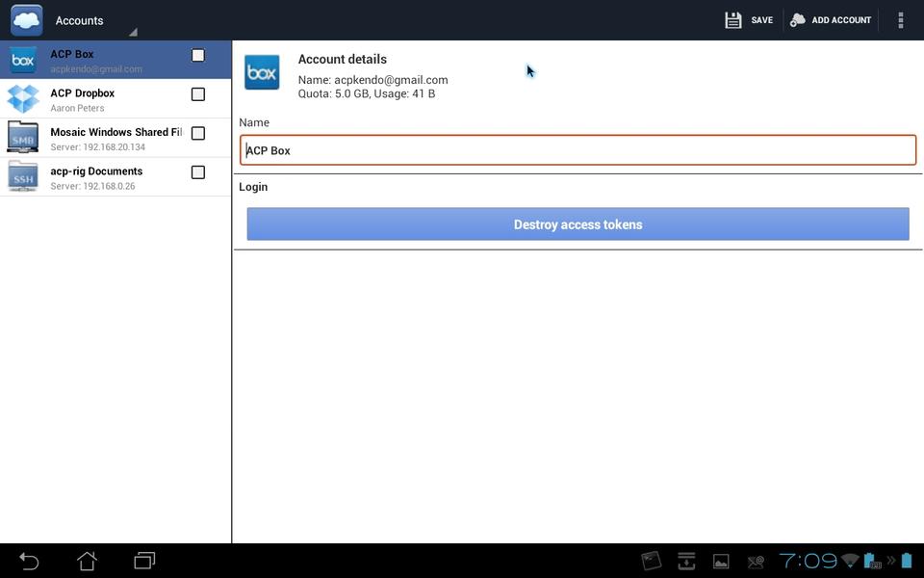Click the cloud app icon in the title bar
This screenshot has height=578, width=924.
[x=26, y=20]
